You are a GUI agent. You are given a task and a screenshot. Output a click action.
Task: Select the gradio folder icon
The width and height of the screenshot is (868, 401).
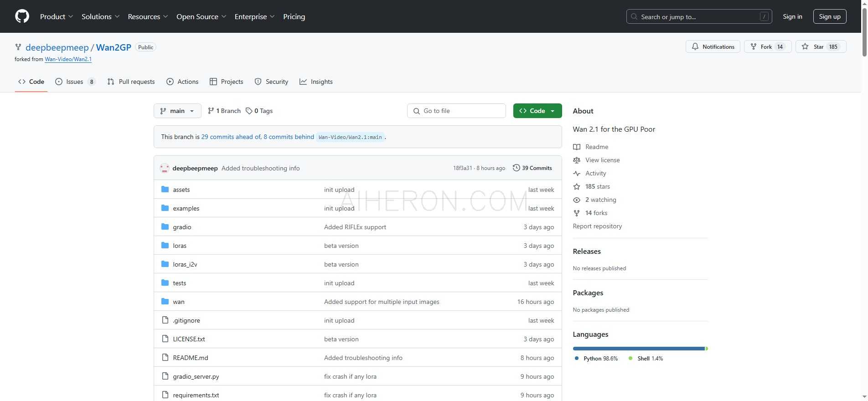165,227
